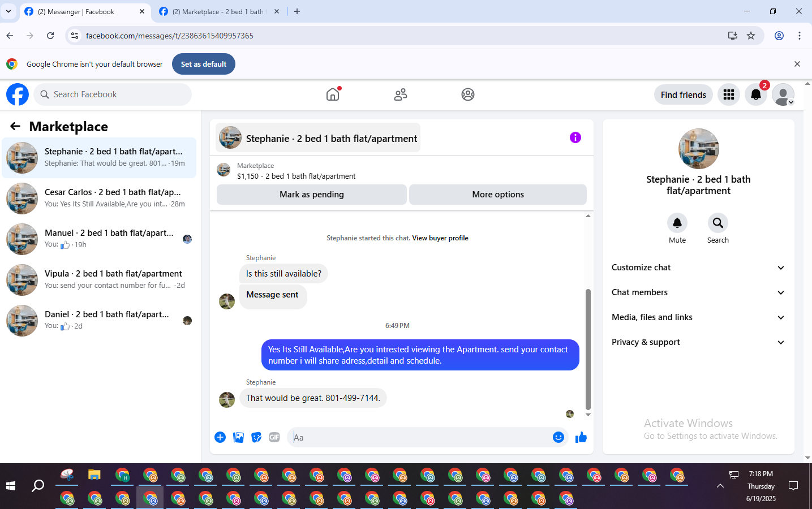The image size is (812, 509).
Task: Open Windows taskbar search
Action: pyautogui.click(x=38, y=486)
